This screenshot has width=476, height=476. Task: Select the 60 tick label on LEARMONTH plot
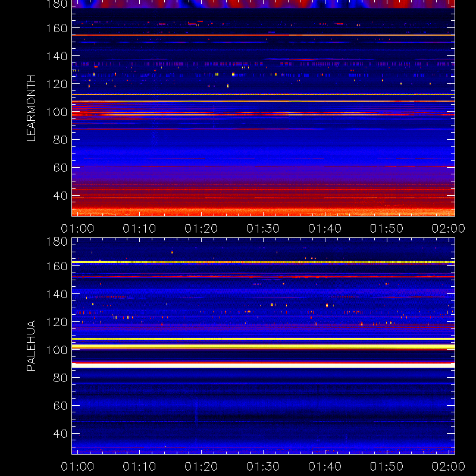(60, 168)
